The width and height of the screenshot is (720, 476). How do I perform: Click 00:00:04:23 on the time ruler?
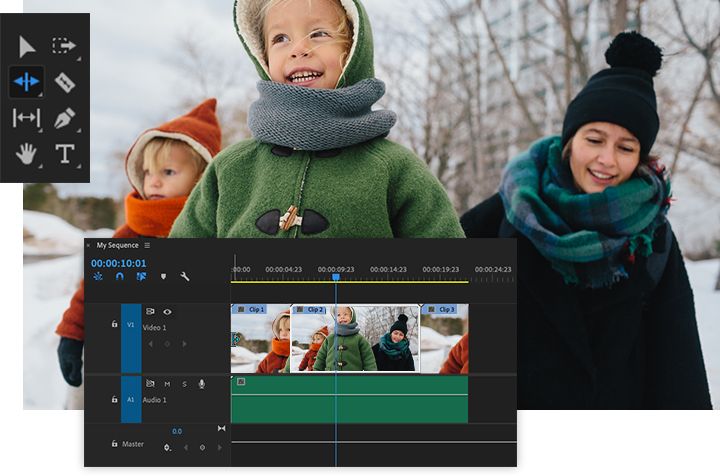pos(284,269)
